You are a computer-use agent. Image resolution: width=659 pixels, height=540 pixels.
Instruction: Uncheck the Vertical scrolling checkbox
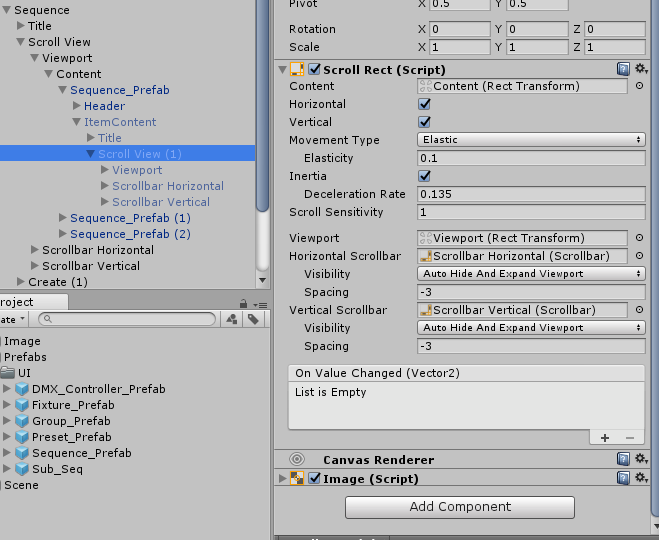(x=424, y=122)
